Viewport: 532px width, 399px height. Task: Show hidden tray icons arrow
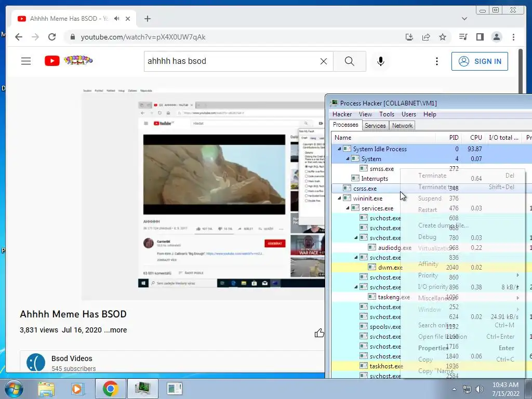point(454,389)
